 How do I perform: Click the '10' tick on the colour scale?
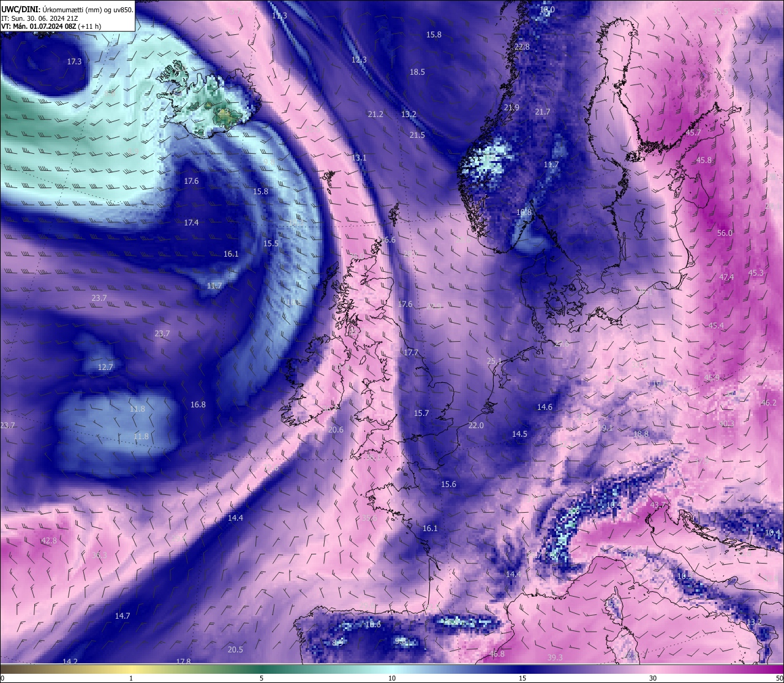(392, 678)
